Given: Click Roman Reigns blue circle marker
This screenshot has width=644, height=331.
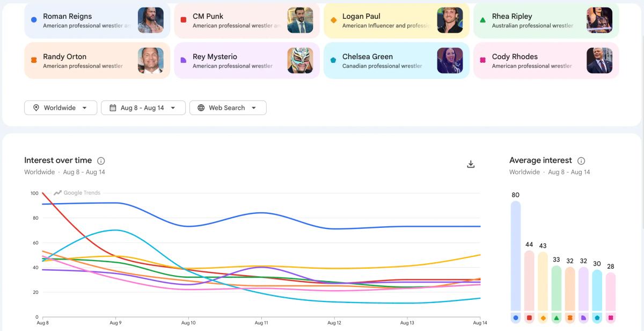Looking at the screenshot, I should pyautogui.click(x=34, y=20).
